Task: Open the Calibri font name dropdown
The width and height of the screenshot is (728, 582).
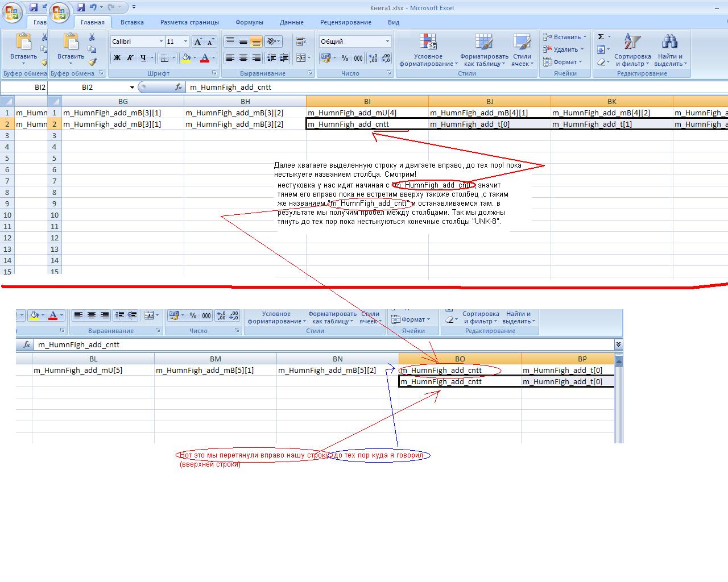Action: click(161, 41)
